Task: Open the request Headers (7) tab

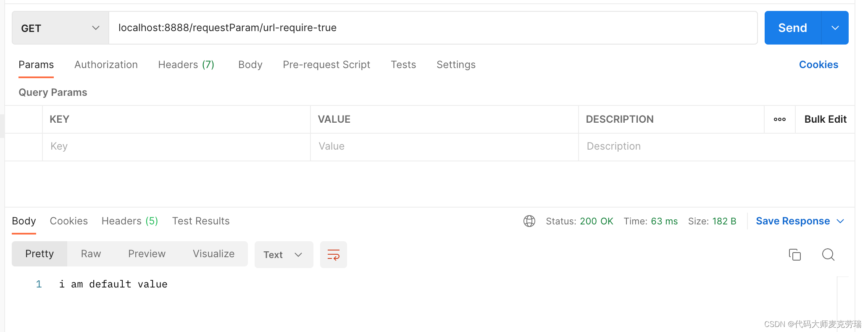Action: 186,65
